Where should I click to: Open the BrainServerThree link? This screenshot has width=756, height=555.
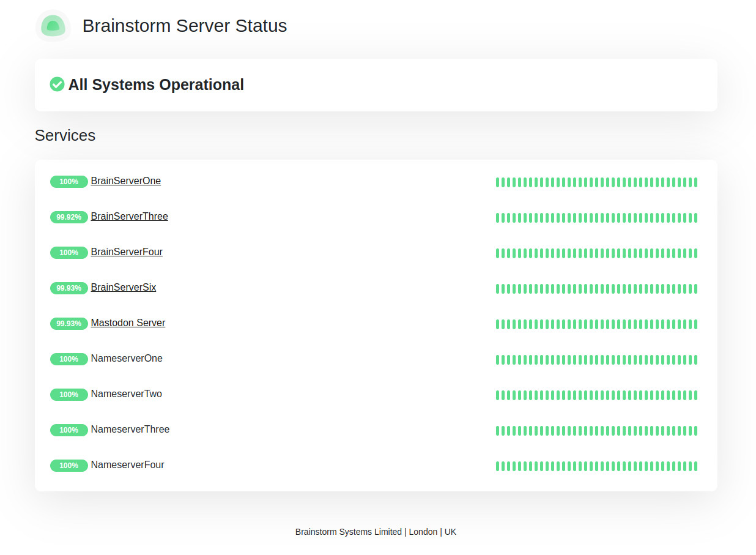pos(130,217)
